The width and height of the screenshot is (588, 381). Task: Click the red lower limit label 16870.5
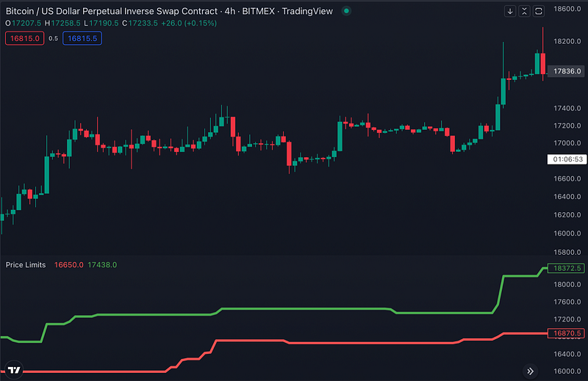click(566, 333)
